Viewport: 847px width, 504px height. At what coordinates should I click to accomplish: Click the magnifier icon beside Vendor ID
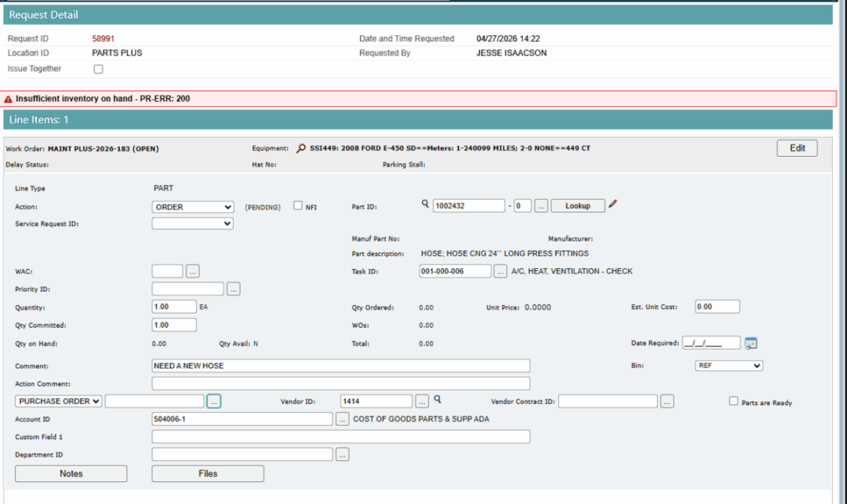click(x=438, y=399)
